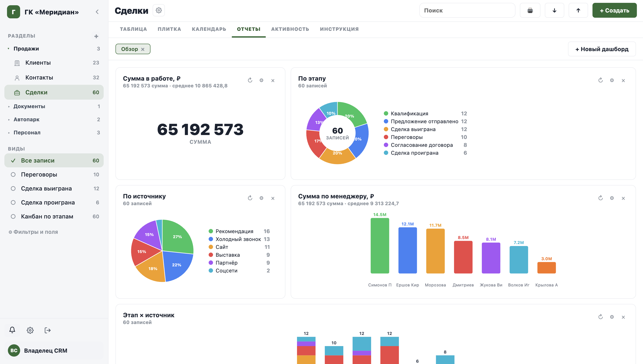Close the По источнику widget
Image resolution: width=643 pixels, height=364 pixels.
click(273, 198)
